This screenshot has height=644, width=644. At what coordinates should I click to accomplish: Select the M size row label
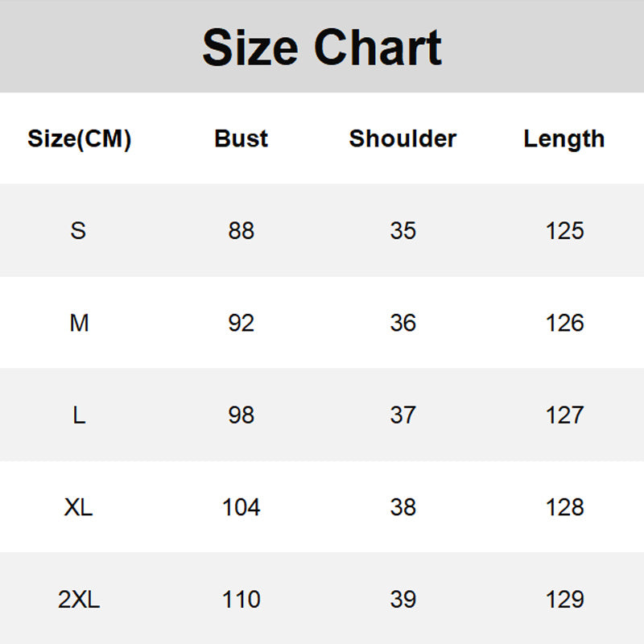(x=79, y=323)
